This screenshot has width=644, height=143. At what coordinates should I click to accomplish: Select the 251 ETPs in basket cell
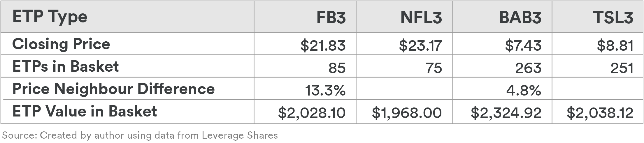coord(598,66)
